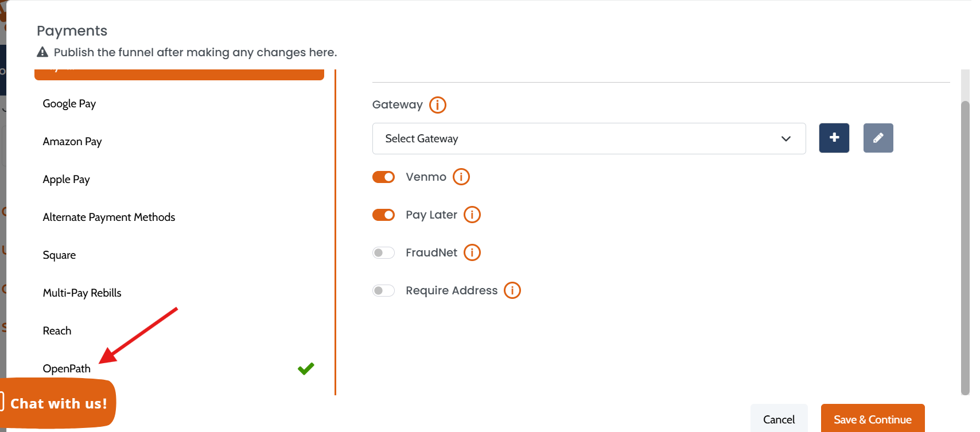Click the Select Gateway chevron arrow
The width and height of the screenshot is (980, 432).
pyautogui.click(x=785, y=139)
